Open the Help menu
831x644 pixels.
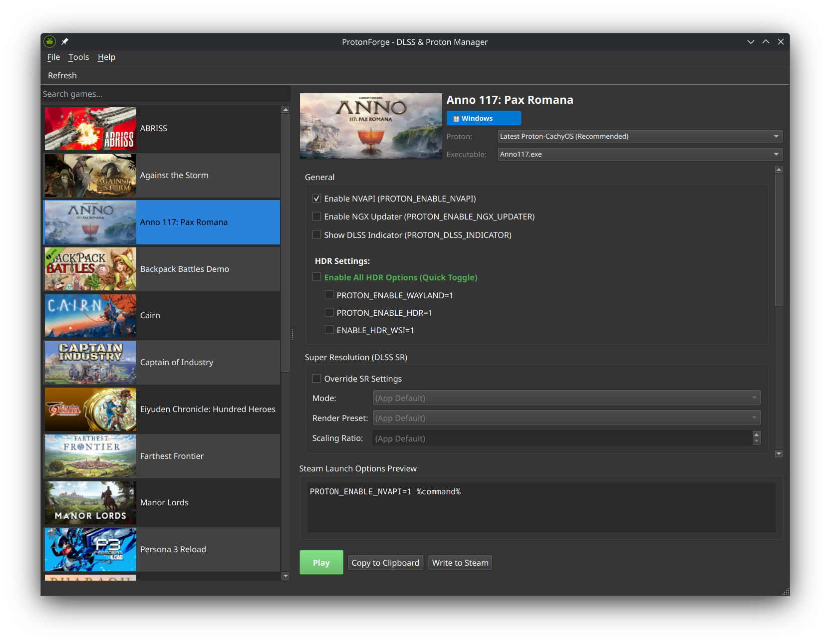coord(106,57)
